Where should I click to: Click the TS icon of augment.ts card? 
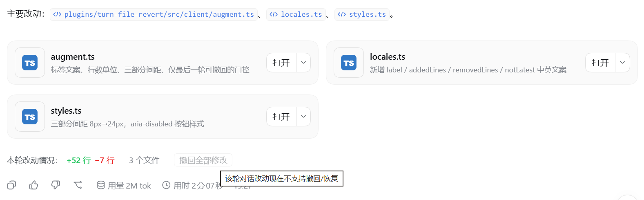[30, 63]
